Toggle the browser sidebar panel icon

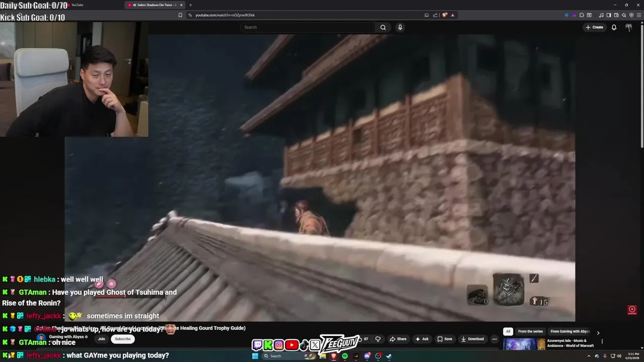[x=609, y=15]
